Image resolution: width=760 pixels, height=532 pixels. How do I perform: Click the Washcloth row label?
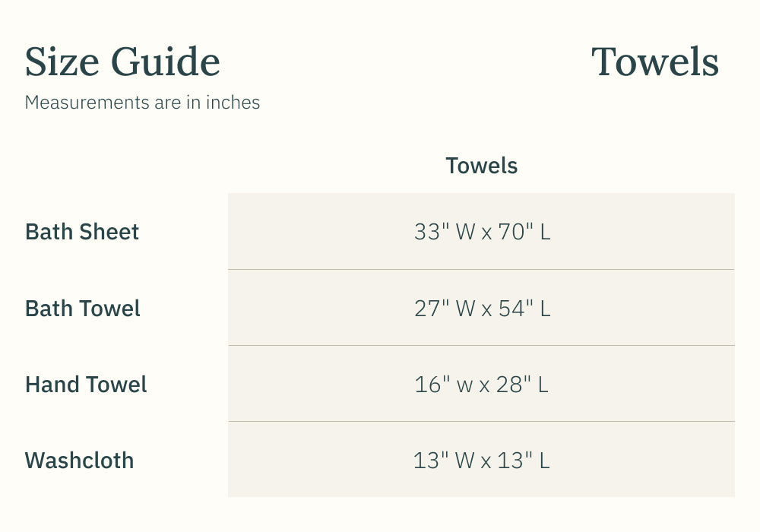click(79, 461)
